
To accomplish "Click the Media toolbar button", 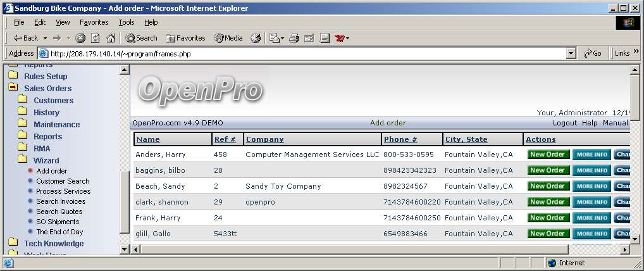I will (228, 38).
